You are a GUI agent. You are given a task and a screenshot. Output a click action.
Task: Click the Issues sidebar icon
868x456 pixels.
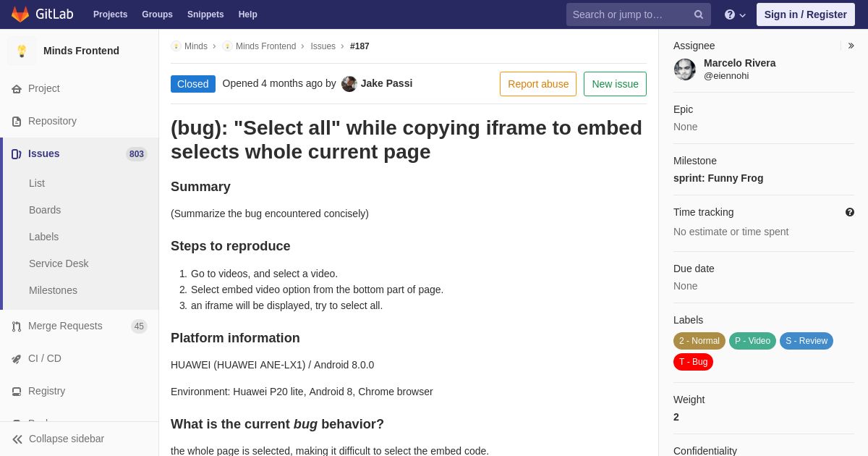click(17, 154)
